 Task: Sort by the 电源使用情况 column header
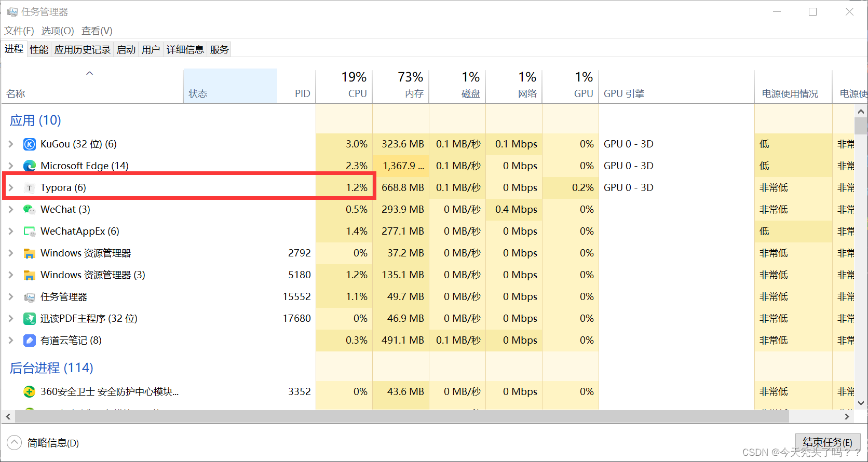click(793, 86)
